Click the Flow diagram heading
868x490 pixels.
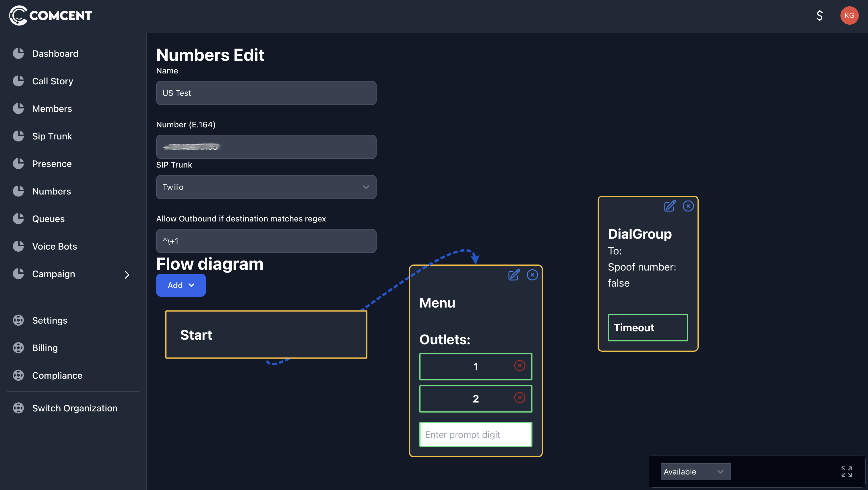pos(210,264)
